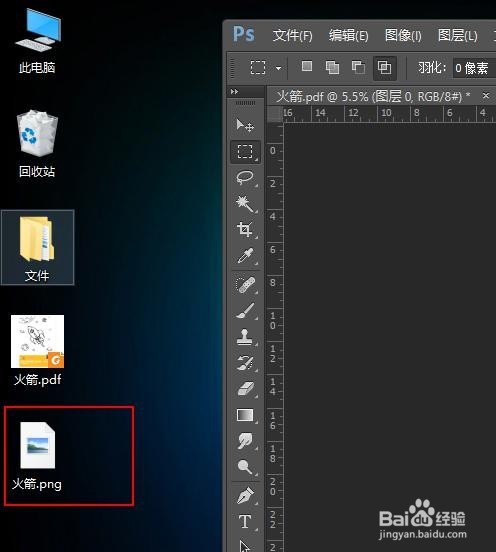Image resolution: width=496 pixels, height=552 pixels.
Task: Select 此电脑 desktop icon
Action: point(37,41)
